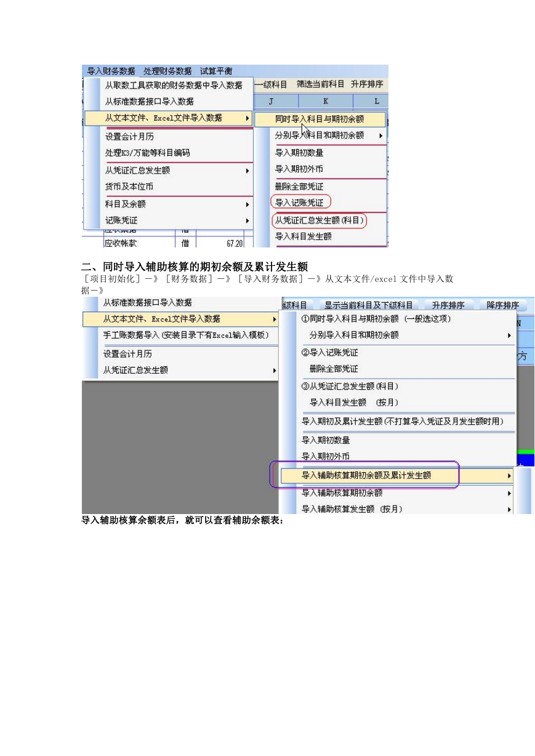
Task: Click the 应收帐款 table cell
Action: coord(139,243)
